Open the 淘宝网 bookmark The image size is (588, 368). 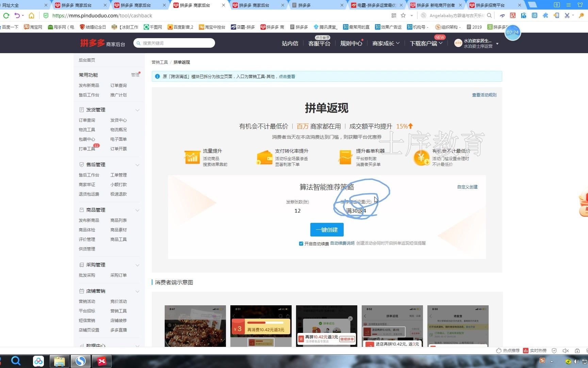33,27
